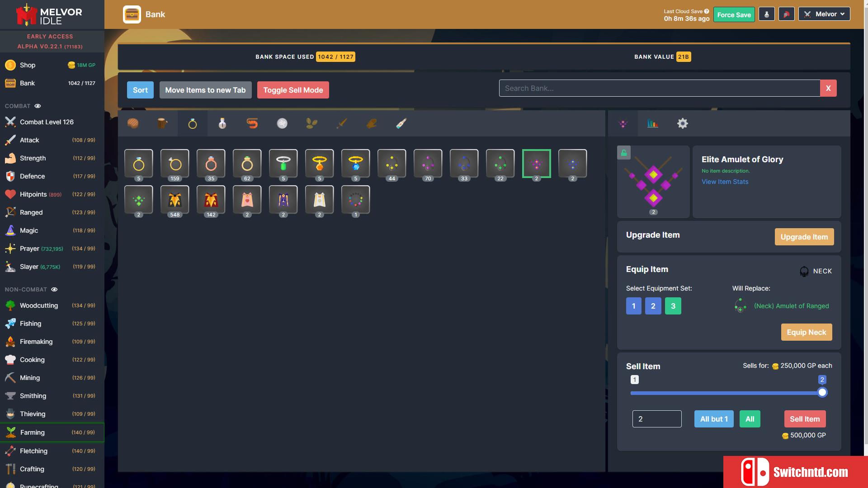The image size is (868, 488).
Task: Click the helmet icon in top bar
Action: click(787, 14)
